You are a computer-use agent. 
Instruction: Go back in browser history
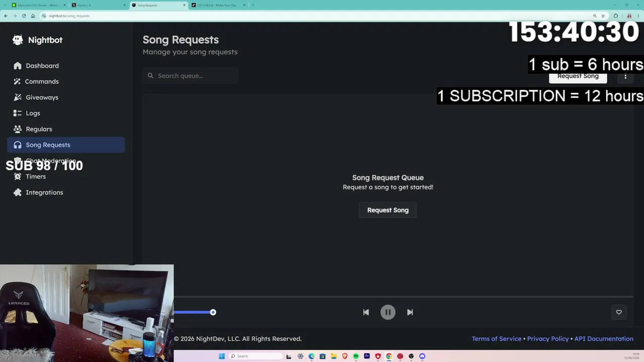(6, 16)
